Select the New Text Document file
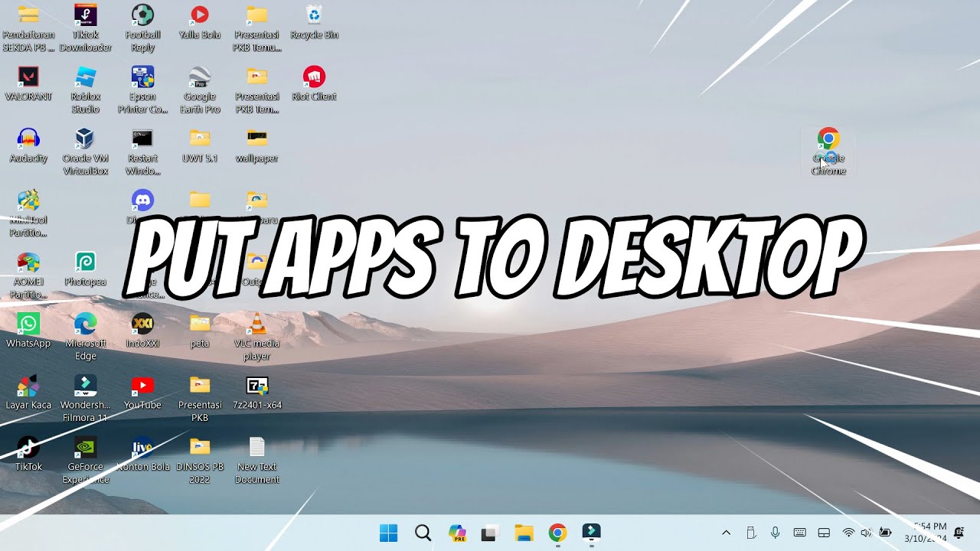The height and width of the screenshot is (551, 980). point(256,461)
